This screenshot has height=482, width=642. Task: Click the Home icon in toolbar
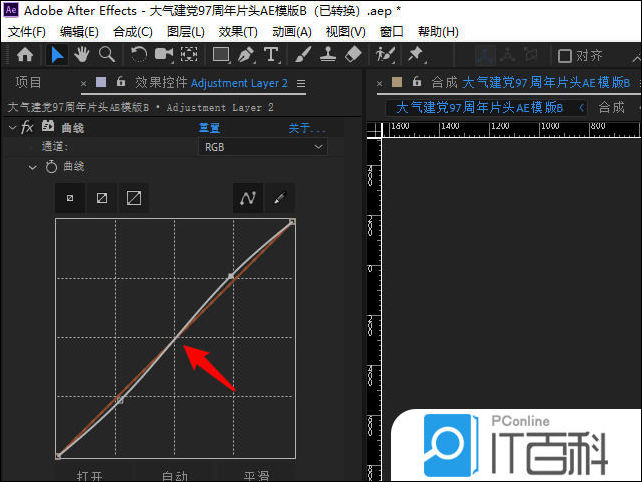(25, 54)
